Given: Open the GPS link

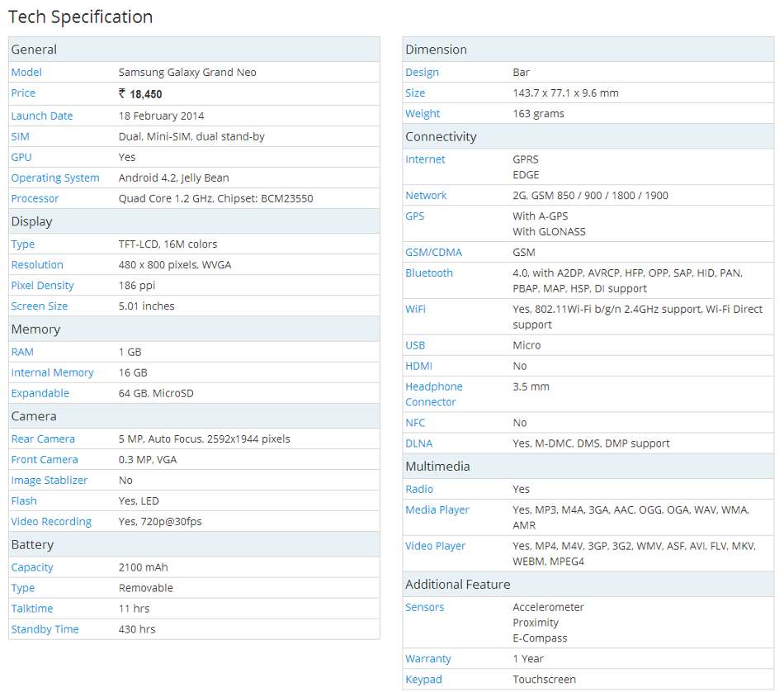Looking at the screenshot, I should (414, 216).
